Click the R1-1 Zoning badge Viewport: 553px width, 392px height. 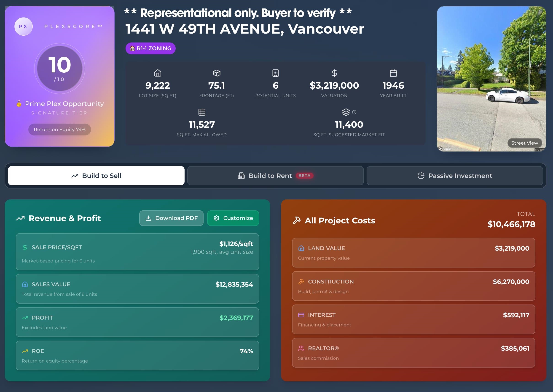click(150, 48)
